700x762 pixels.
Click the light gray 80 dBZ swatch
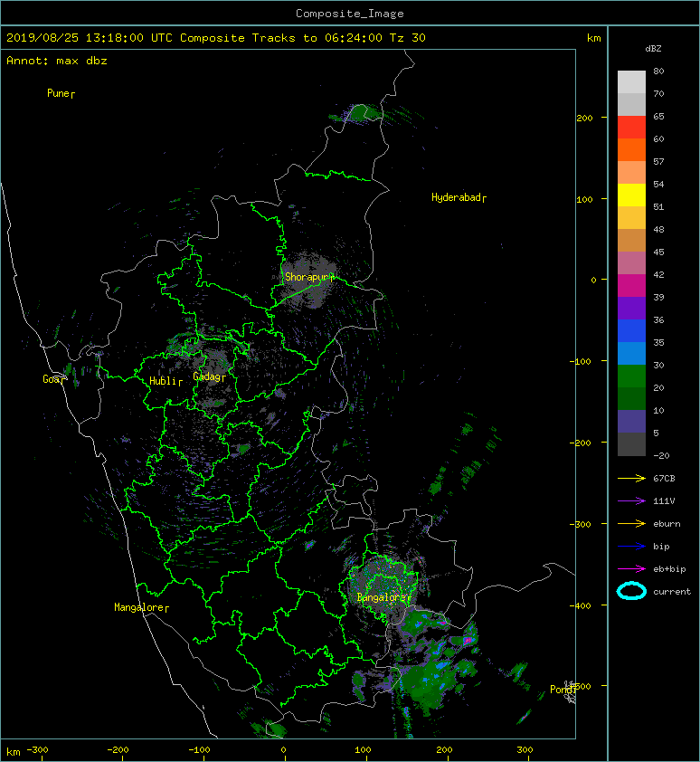631,81
